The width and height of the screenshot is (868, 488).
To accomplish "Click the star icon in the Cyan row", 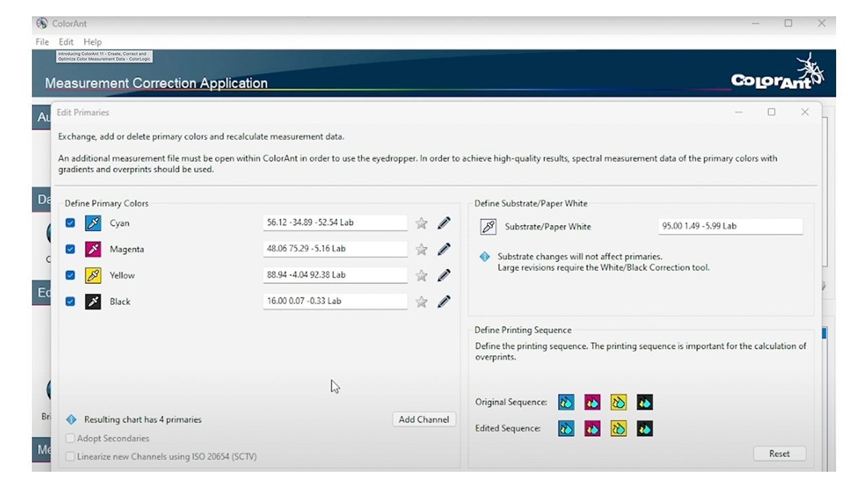I will pyautogui.click(x=422, y=223).
